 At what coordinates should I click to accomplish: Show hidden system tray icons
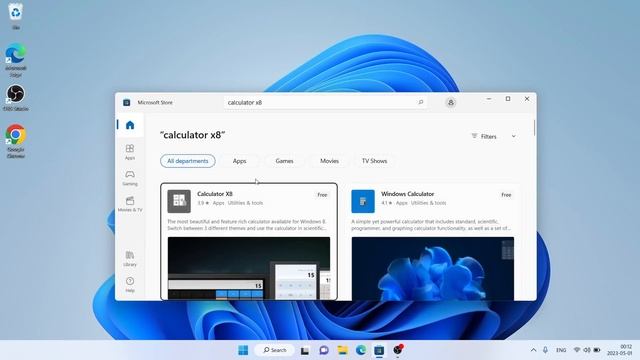pos(533,350)
